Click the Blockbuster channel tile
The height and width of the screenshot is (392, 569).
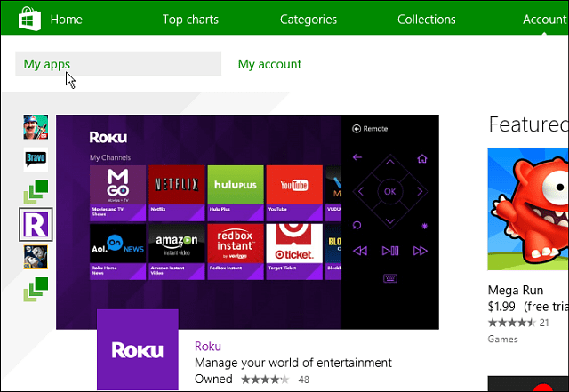pos(333,252)
